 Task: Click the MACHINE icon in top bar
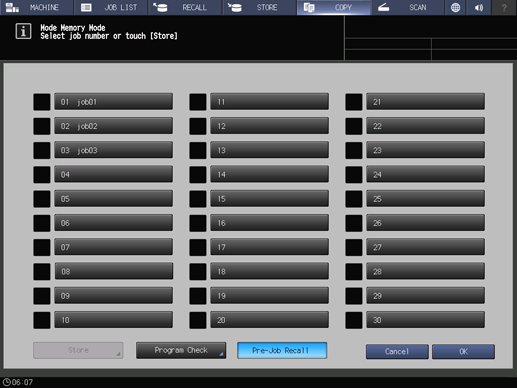[x=12, y=7]
